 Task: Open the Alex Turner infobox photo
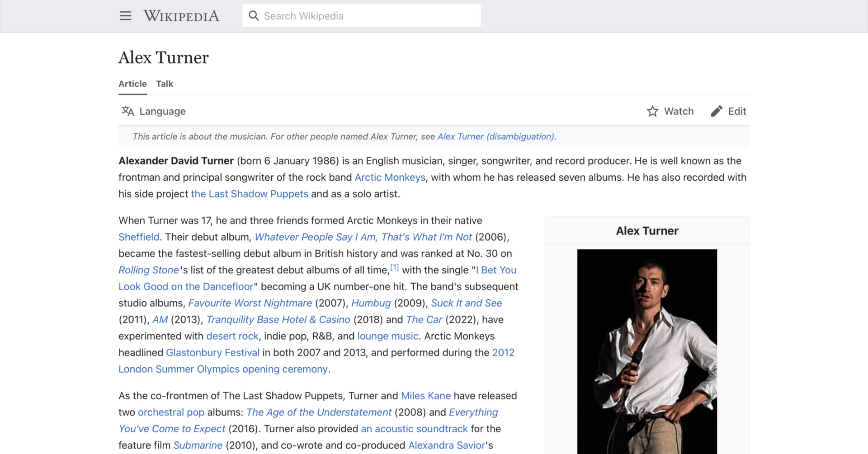[647, 351]
